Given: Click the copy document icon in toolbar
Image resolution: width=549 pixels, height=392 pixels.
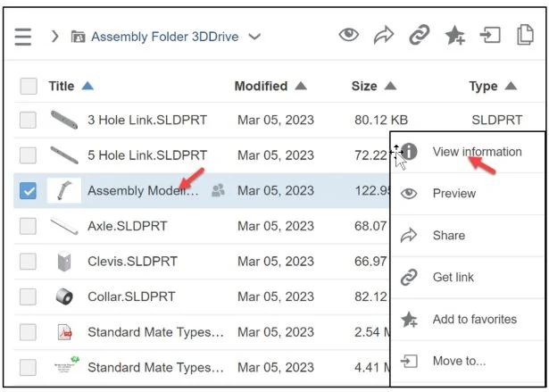Looking at the screenshot, I should [x=526, y=36].
